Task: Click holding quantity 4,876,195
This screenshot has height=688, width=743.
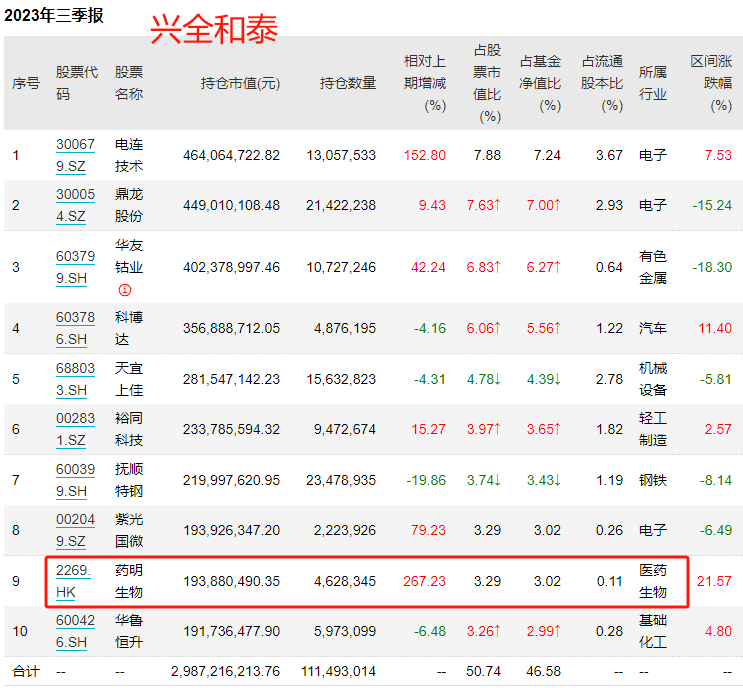Action: pyautogui.click(x=344, y=328)
